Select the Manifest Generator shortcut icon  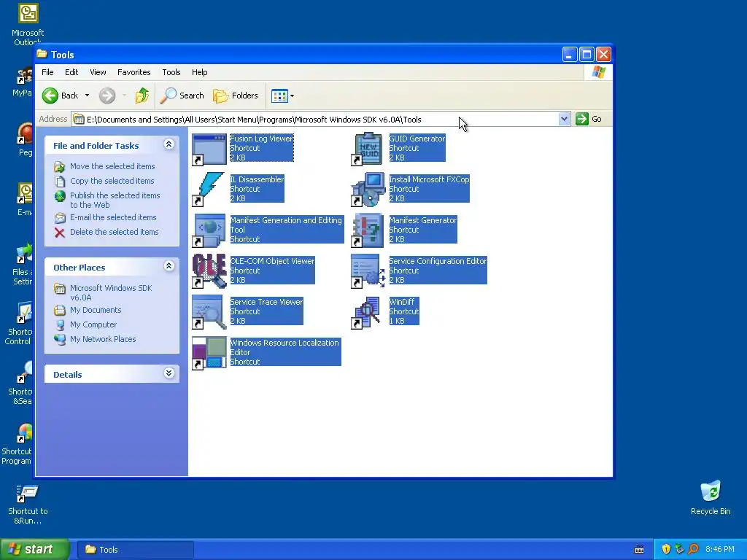click(x=368, y=230)
